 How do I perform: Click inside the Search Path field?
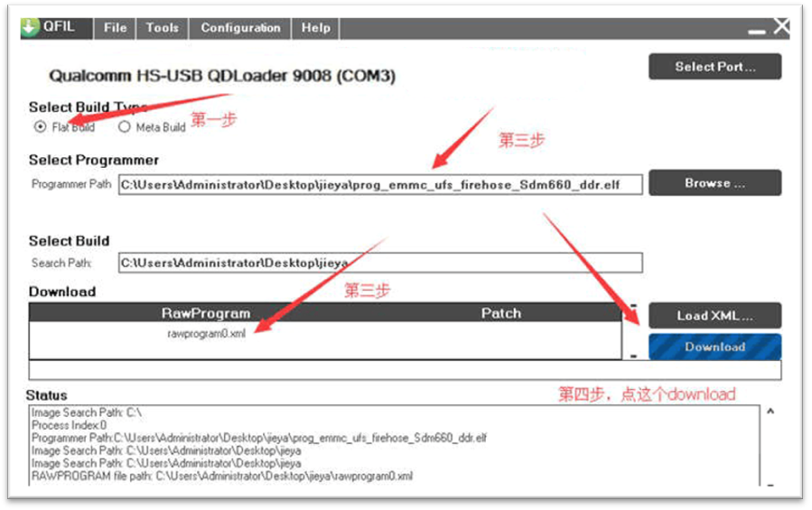[x=380, y=263]
